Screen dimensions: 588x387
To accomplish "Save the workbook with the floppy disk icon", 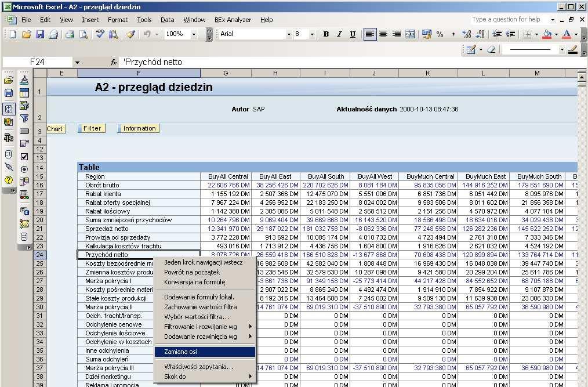I will (40, 34).
